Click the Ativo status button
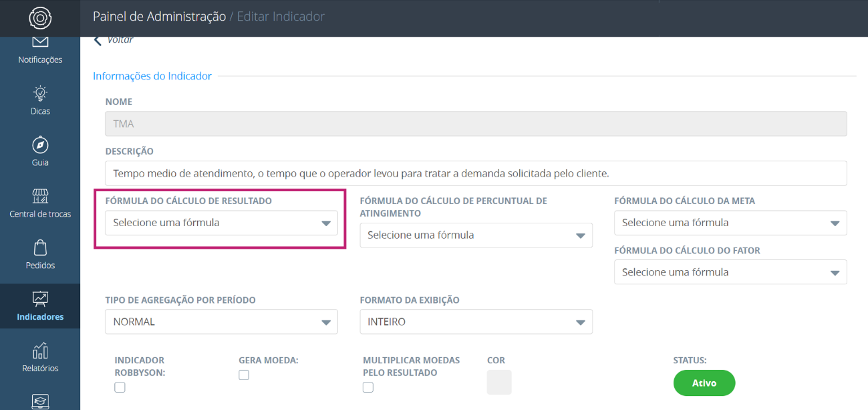868x410 pixels. [704, 383]
